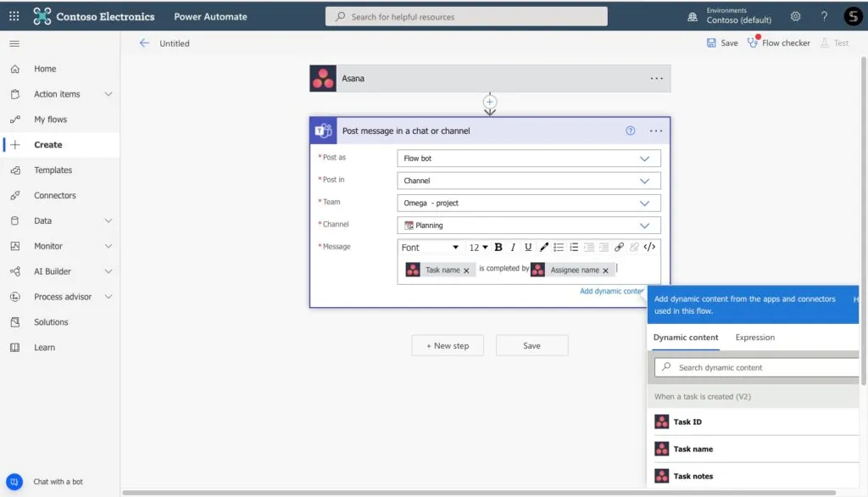Insert a numbered list in the message
Image resolution: width=868 pixels, height=497 pixels.
tap(574, 247)
